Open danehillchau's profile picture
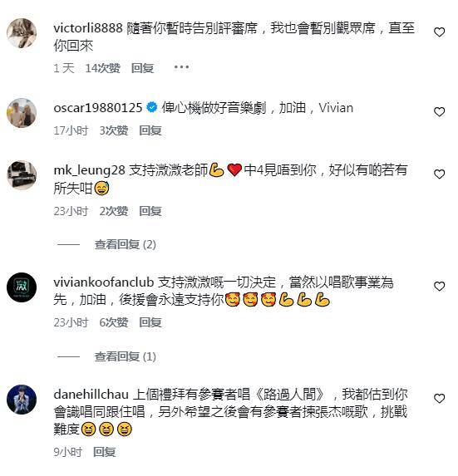This screenshot has height=476, width=458. coord(22,400)
